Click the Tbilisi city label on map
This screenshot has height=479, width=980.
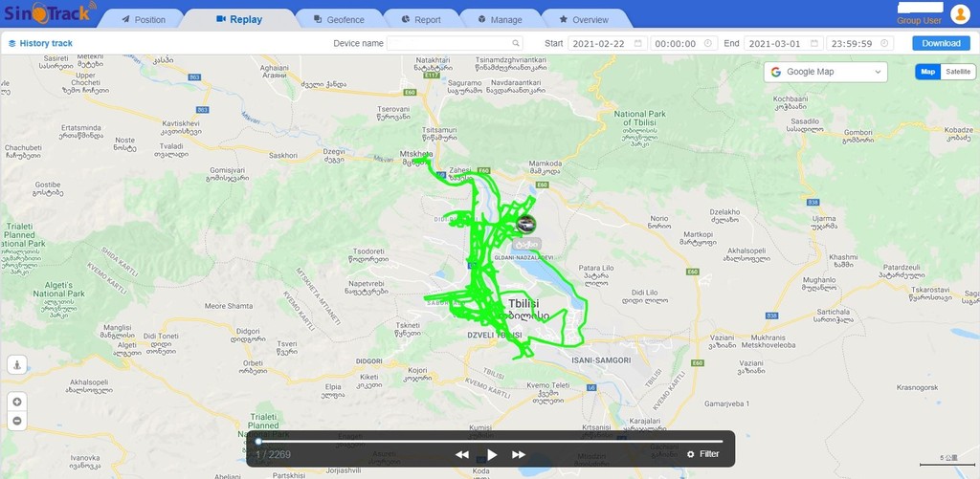(523, 303)
